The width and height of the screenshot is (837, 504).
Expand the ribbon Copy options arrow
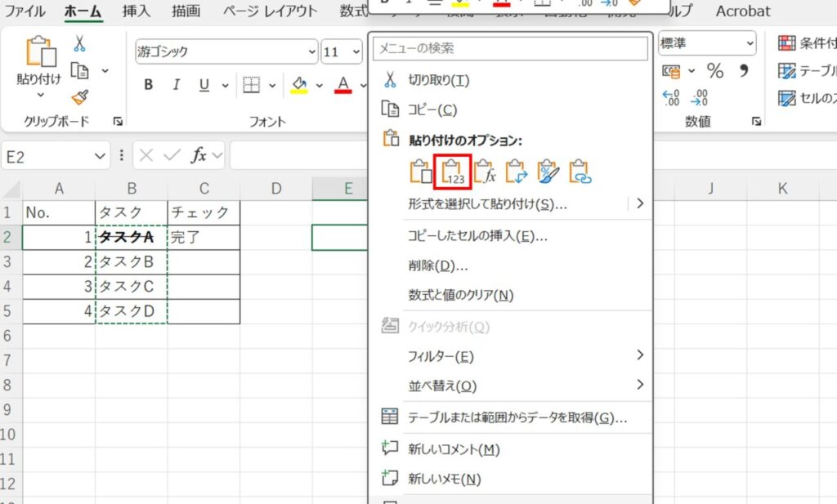pos(105,70)
